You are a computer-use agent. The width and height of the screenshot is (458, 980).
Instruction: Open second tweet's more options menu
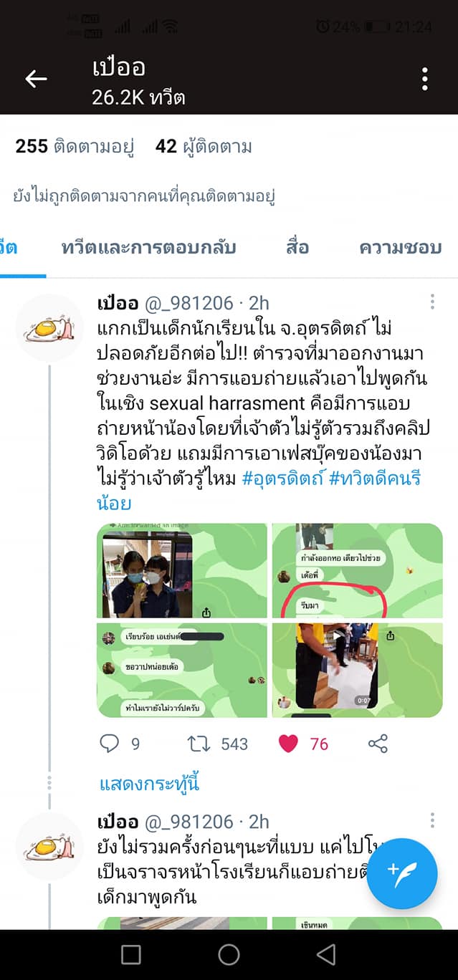(x=432, y=820)
